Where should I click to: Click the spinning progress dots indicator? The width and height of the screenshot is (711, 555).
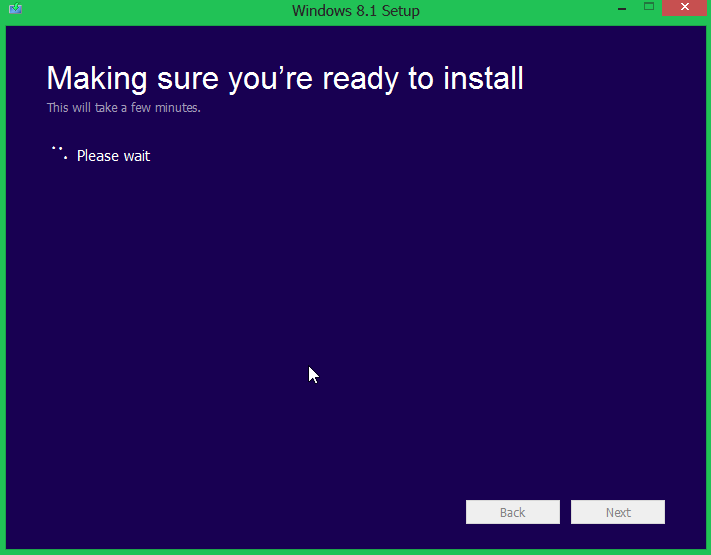(59, 153)
